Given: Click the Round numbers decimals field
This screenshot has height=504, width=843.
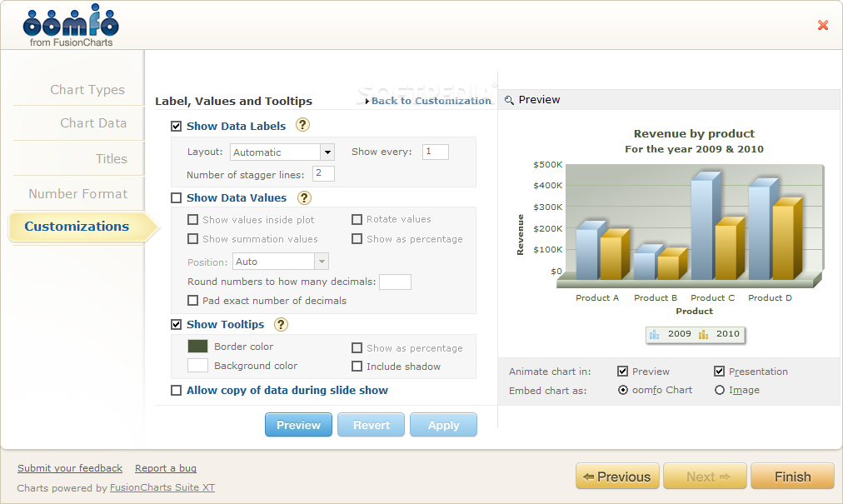Looking at the screenshot, I should point(395,282).
